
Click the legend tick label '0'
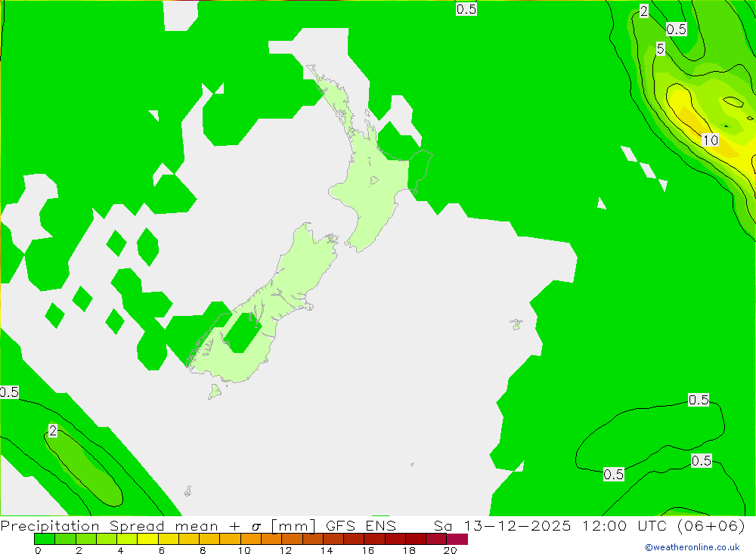pos(38,550)
